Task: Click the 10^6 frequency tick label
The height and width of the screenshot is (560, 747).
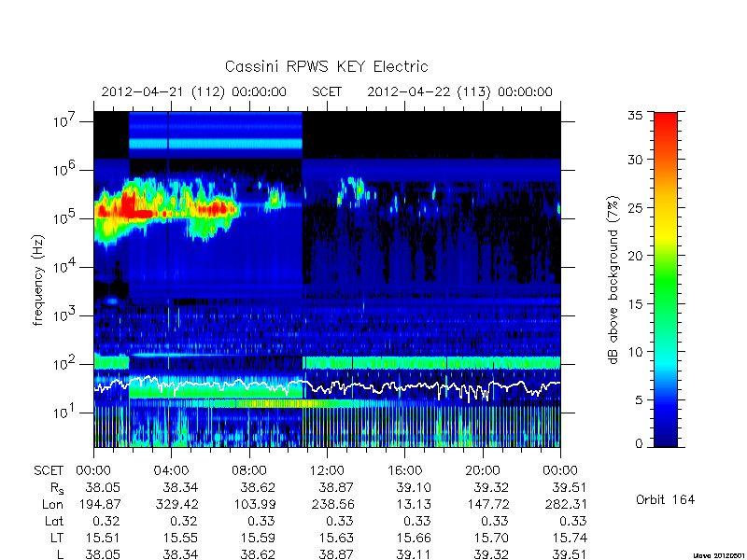Action: point(65,170)
